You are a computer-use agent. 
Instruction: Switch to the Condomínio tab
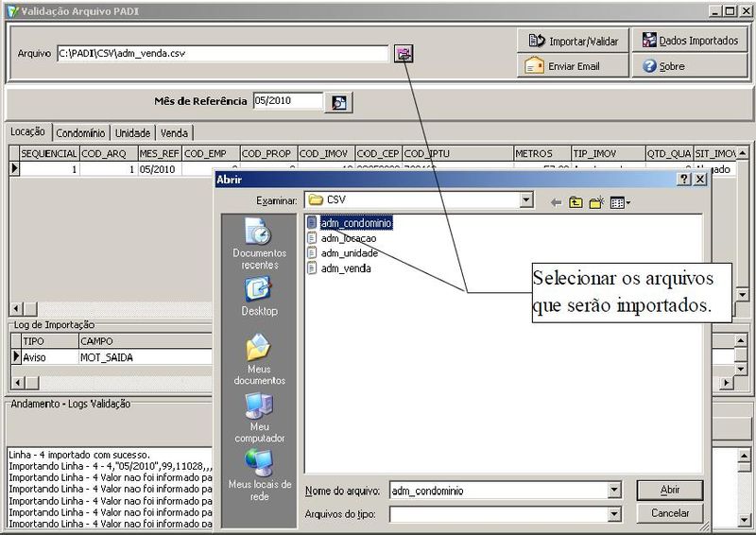coord(80,133)
